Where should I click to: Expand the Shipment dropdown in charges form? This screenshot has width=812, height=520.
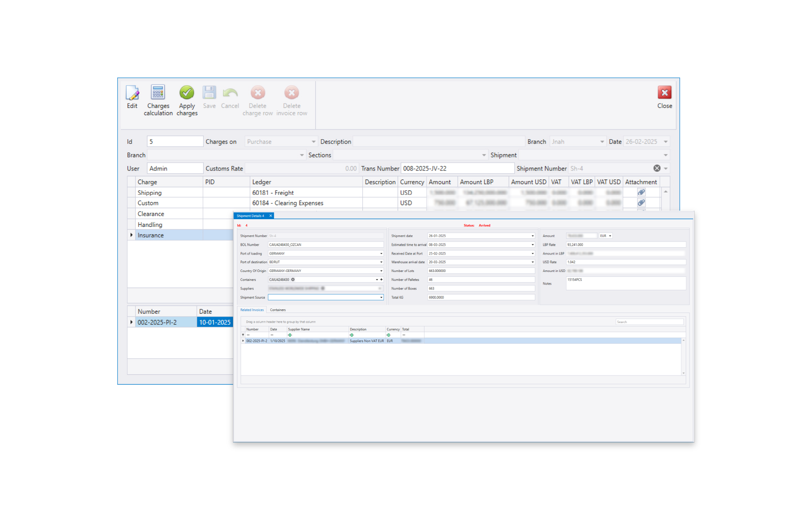coord(666,155)
